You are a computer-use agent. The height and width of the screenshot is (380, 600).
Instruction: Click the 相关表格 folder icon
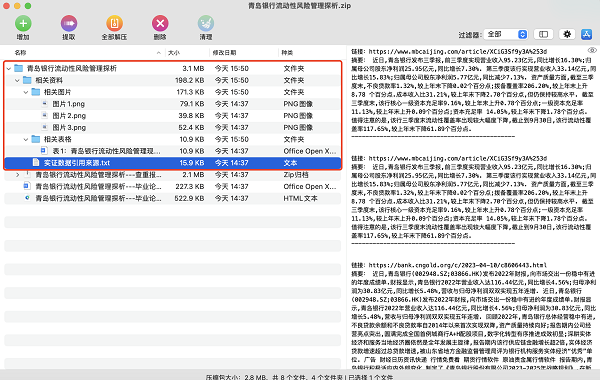pos(36,139)
